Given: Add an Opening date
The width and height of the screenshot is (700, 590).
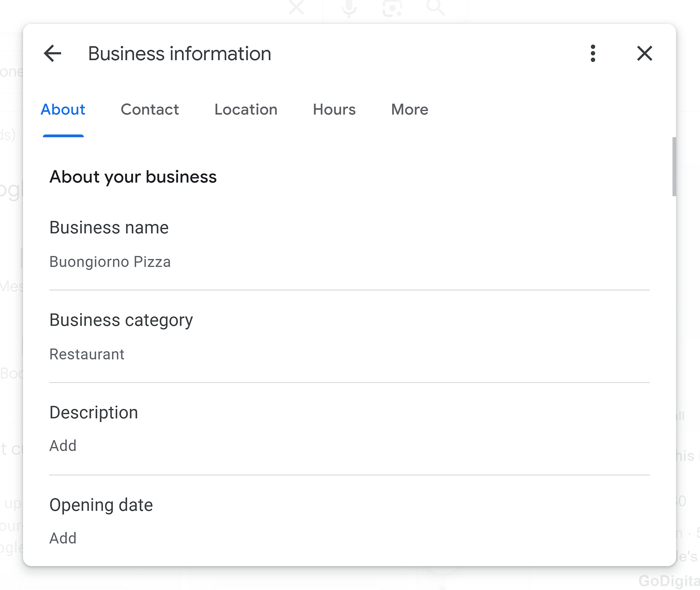Looking at the screenshot, I should (62, 538).
